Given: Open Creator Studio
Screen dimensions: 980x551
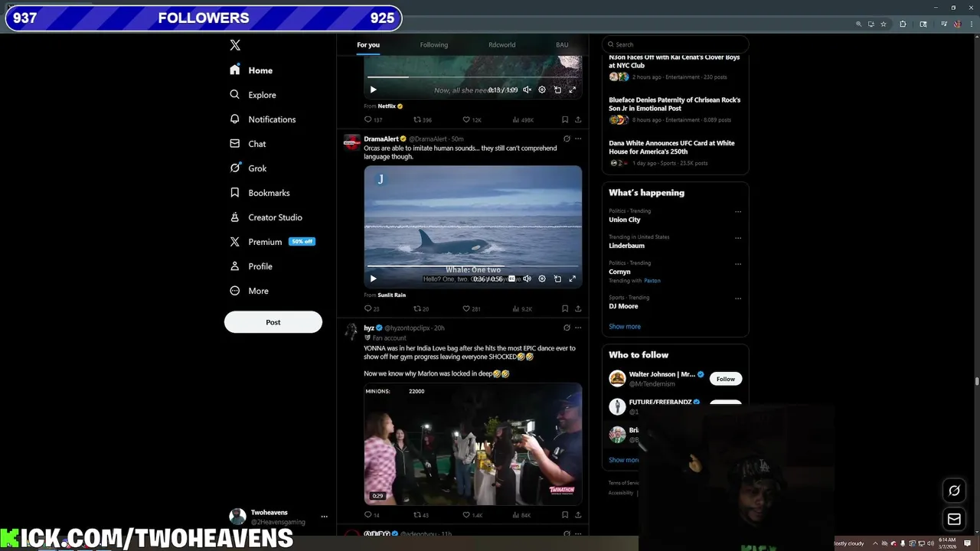Looking at the screenshot, I should [266, 217].
